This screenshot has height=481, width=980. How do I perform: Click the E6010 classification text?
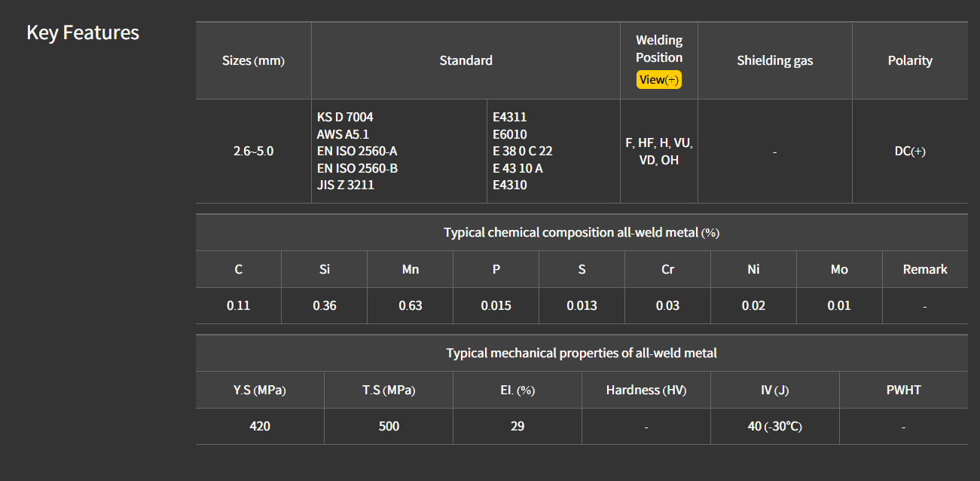tap(510, 134)
